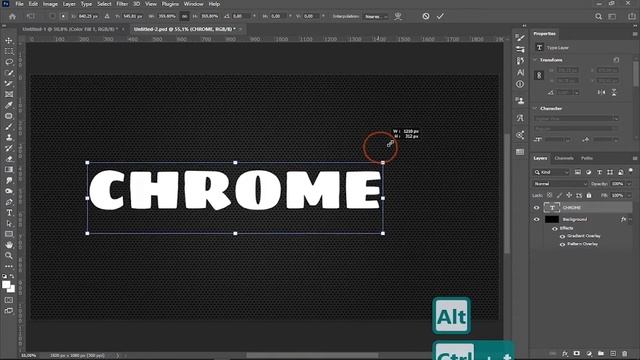Open the layer blend mode Normal dropdown

click(560, 184)
